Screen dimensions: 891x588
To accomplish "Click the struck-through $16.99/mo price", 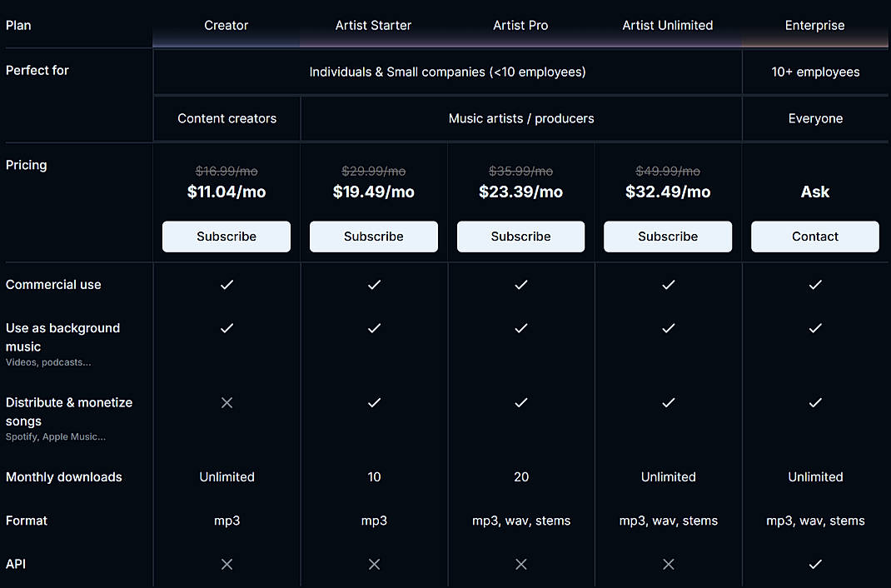I will (226, 171).
